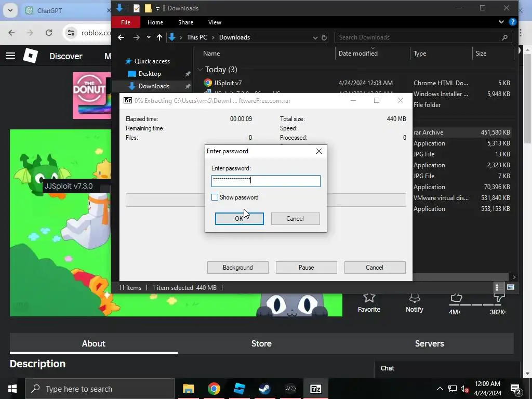Open Steam from the taskbar
532x399 pixels.
tap(264, 389)
